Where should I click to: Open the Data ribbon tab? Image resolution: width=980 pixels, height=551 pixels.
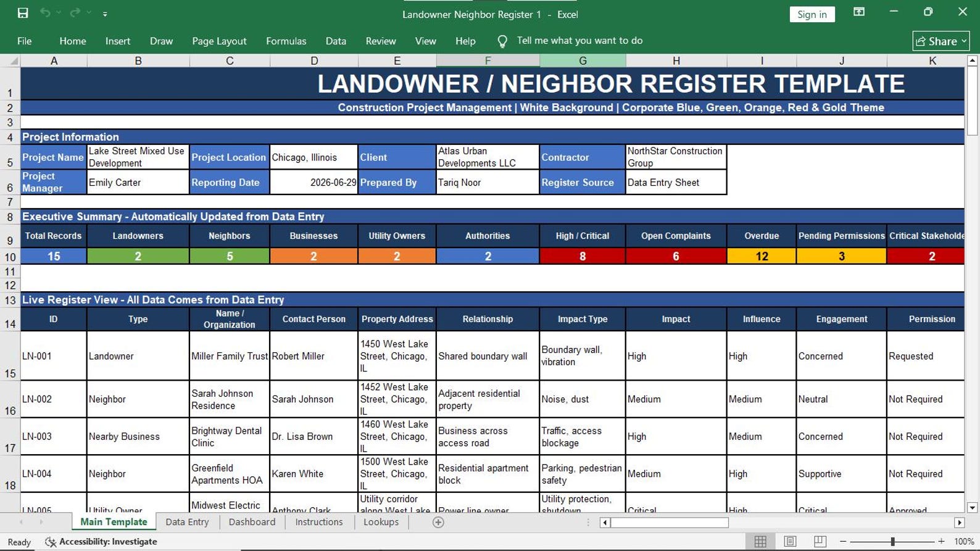click(336, 41)
